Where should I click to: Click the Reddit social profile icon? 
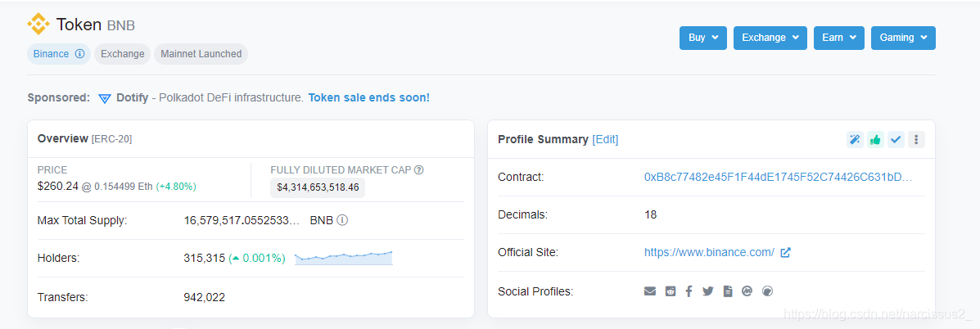tap(671, 291)
